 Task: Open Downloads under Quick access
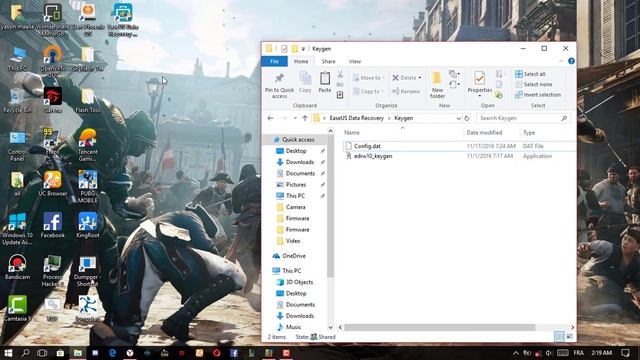[x=300, y=162]
